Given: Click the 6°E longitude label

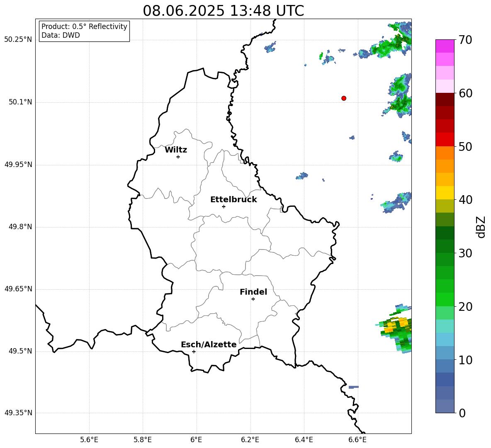Looking at the screenshot, I should coord(196,440).
